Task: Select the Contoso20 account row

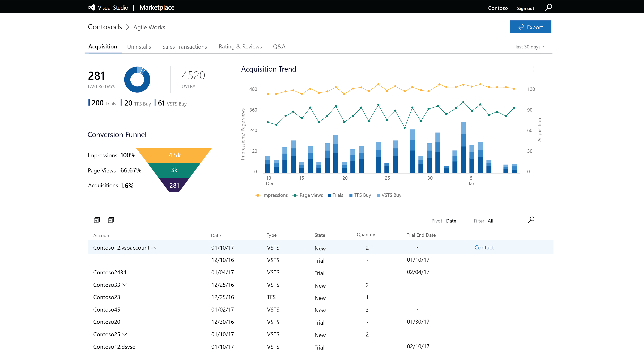Action: click(x=320, y=322)
